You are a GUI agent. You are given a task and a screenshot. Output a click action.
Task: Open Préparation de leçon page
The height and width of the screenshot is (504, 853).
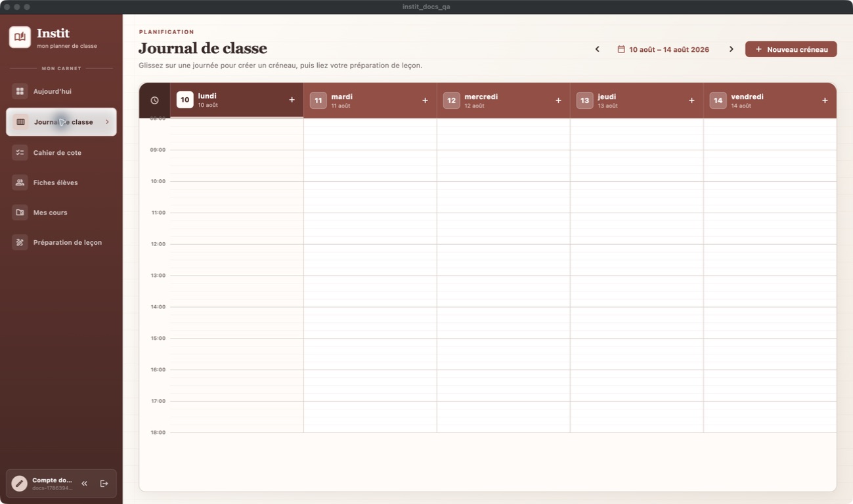point(61,242)
